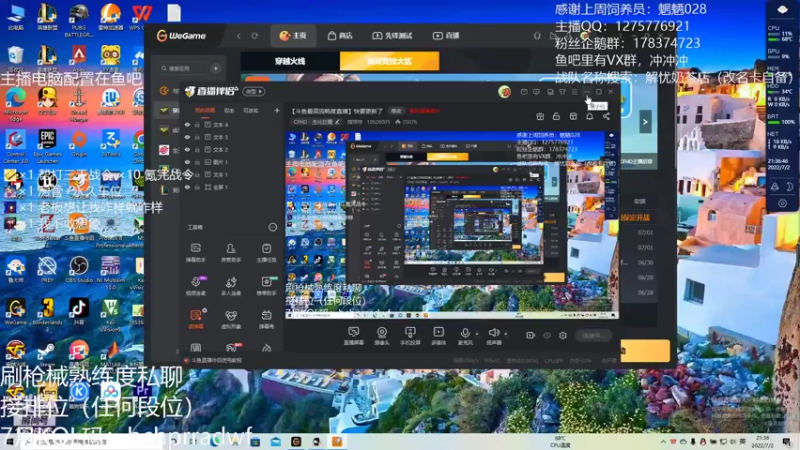Click the speaker icon in bottom toolbar
Viewport: 800px width, 450px height.
tap(493, 333)
